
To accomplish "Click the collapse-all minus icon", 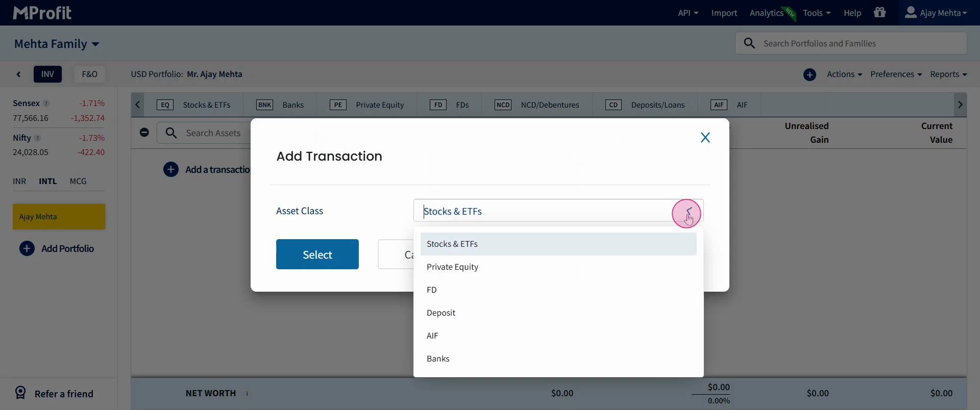I will pos(144,133).
